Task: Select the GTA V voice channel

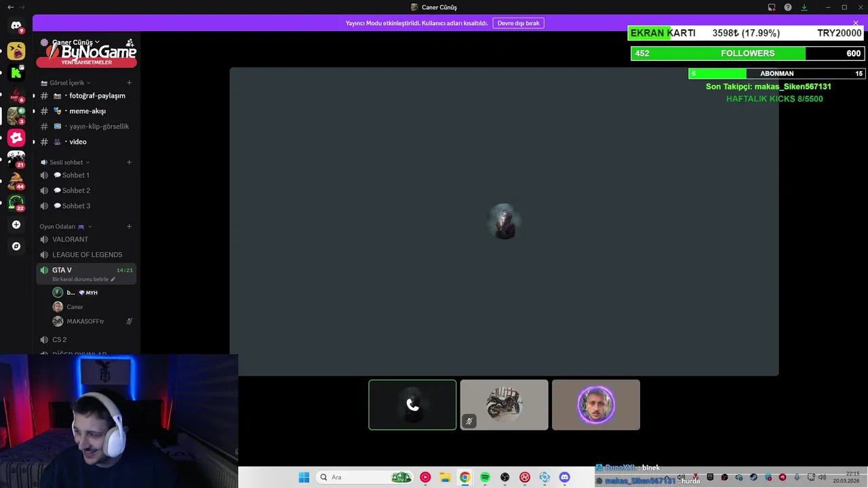Action: [87, 274]
